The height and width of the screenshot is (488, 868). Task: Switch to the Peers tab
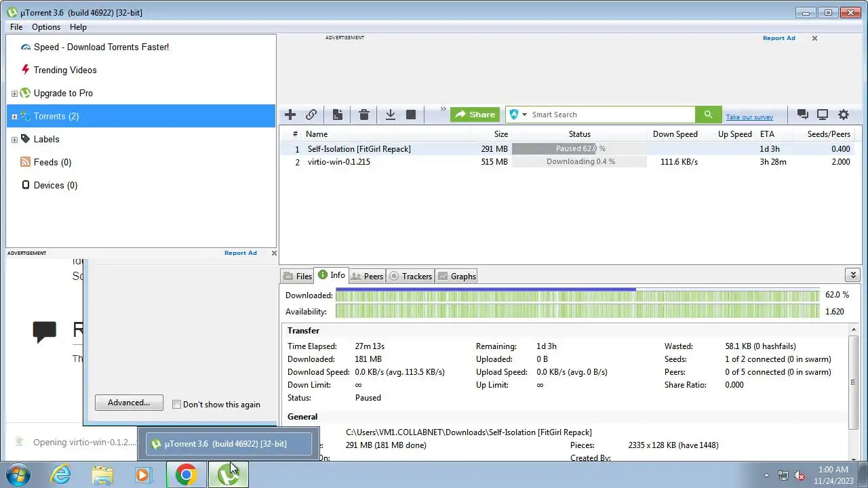[x=368, y=276]
